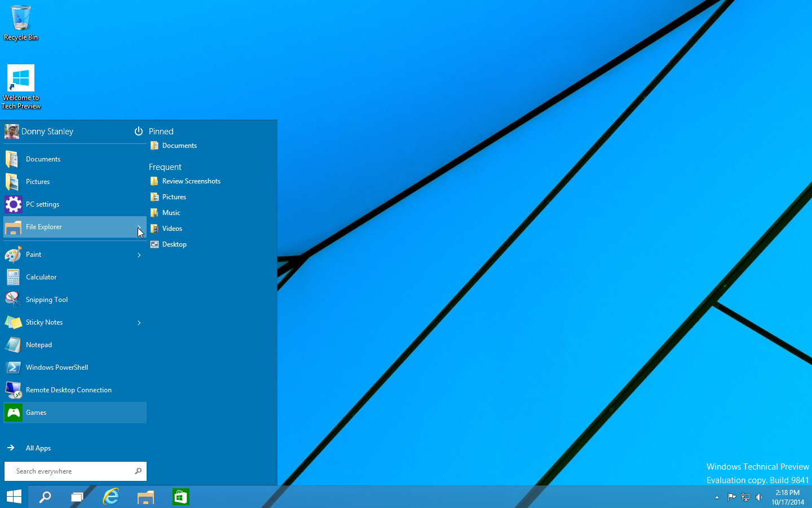The image size is (812, 508).
Task: Click All Apps to view all programs
Action: coord(38,448)
